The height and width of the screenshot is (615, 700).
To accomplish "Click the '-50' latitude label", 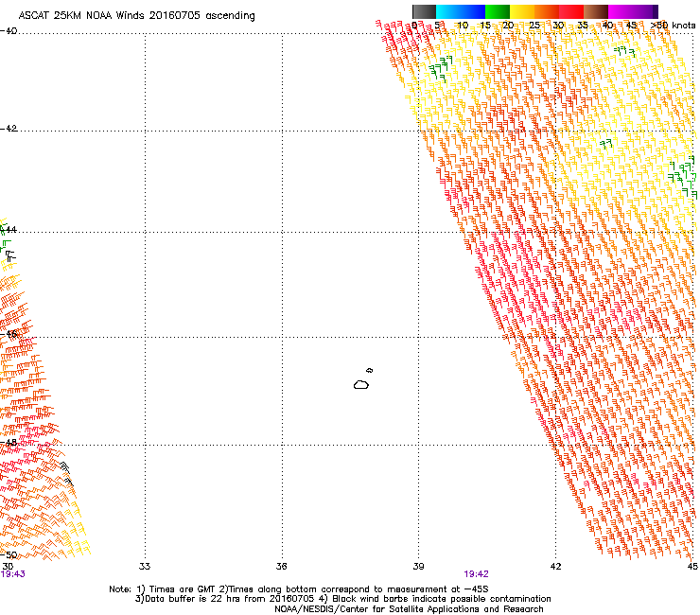I will coord(9,555).
